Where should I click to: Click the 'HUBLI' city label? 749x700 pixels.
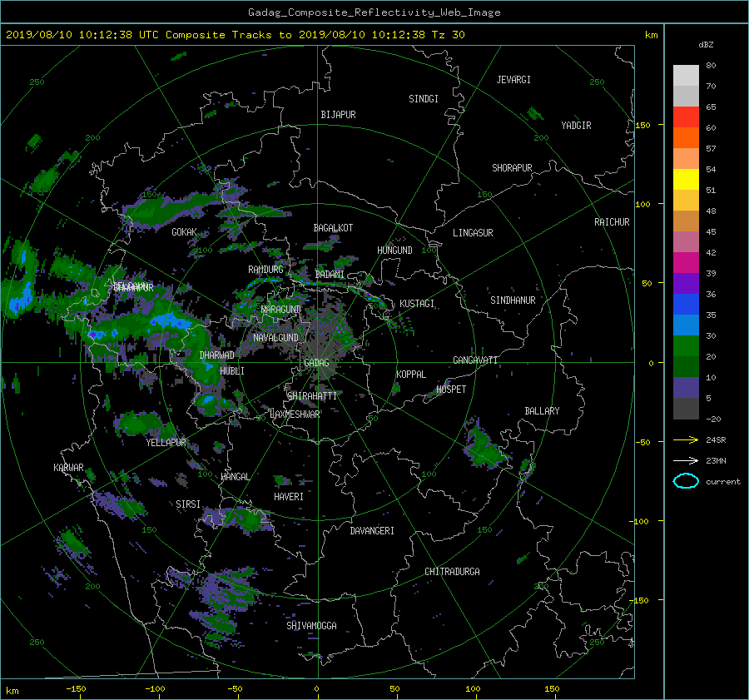pos(232,371)
